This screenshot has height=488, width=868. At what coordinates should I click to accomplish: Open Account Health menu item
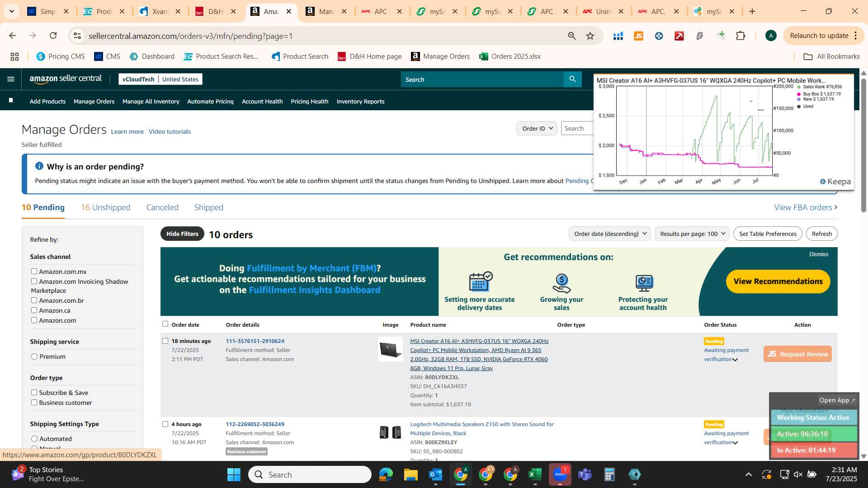pos(262,101)
